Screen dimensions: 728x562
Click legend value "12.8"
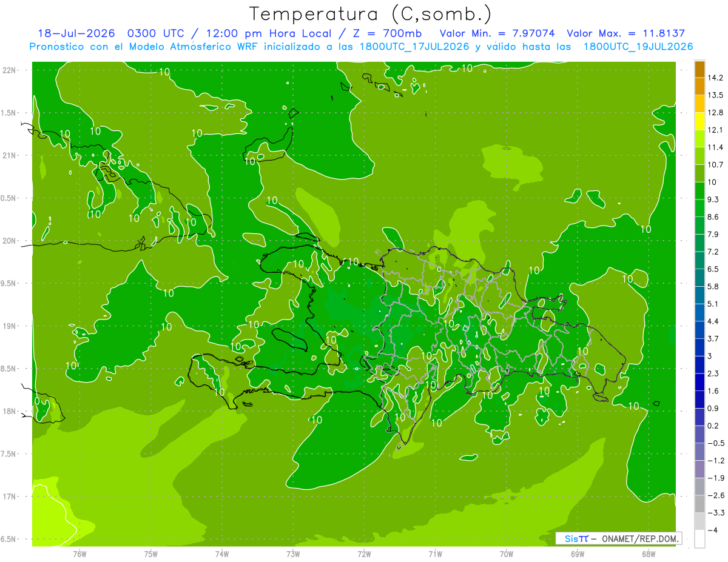[x=715, y=113]
